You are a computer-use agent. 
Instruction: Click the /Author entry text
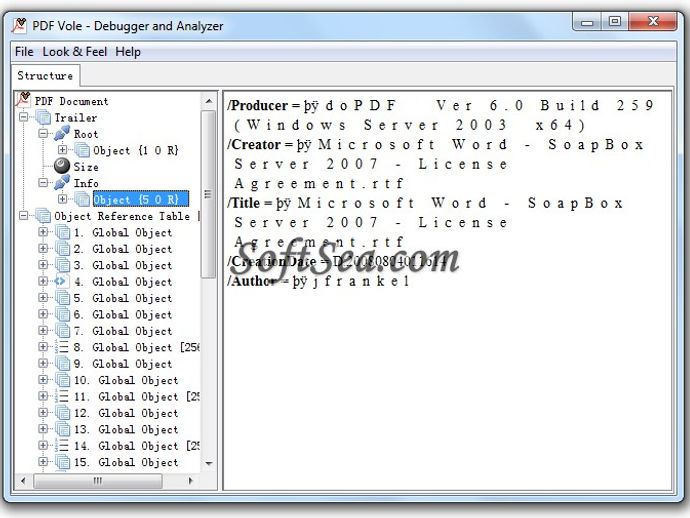318,281
